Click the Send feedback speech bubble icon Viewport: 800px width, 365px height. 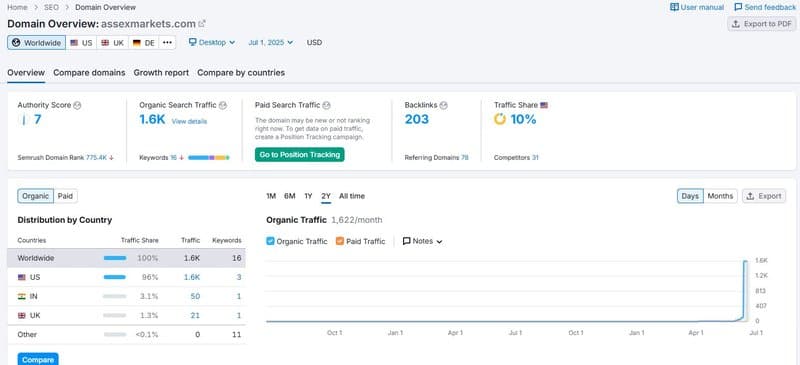[738, 7]
